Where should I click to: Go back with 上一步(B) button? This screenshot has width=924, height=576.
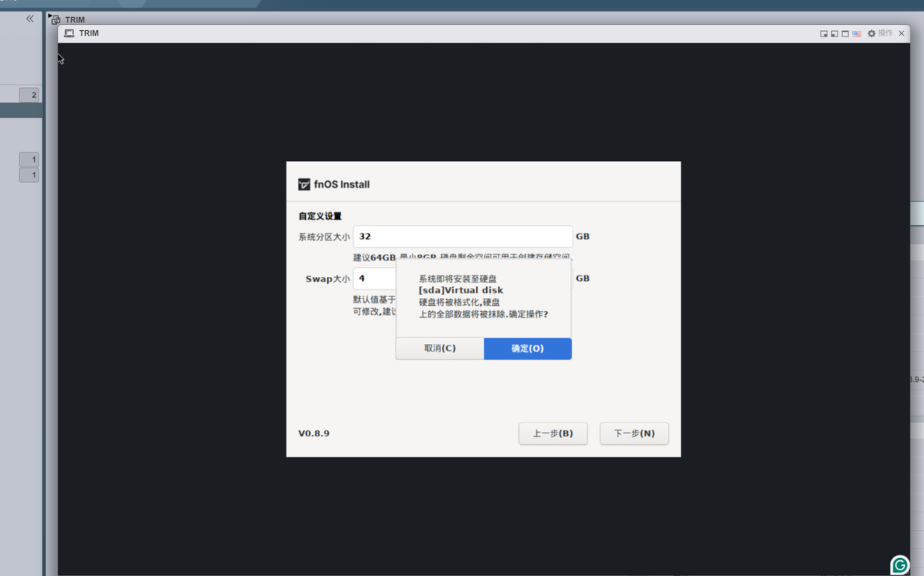click(552, 433)
